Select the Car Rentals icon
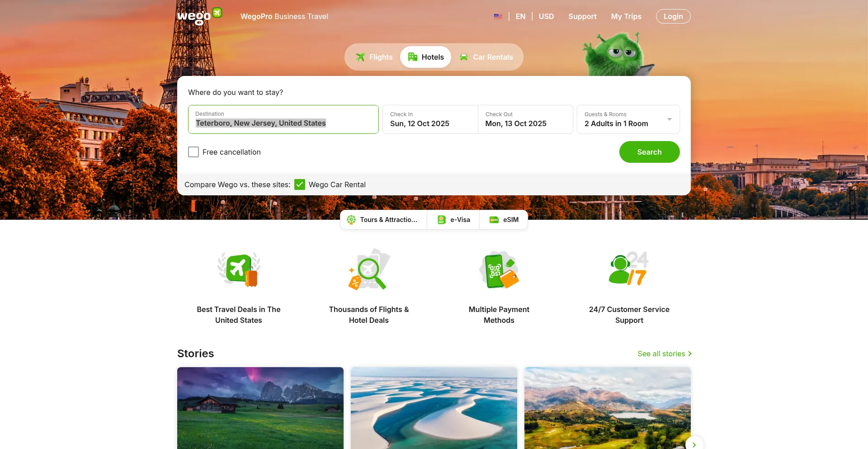The height and width of the screenshot is (449, 868). pos(463,57)
